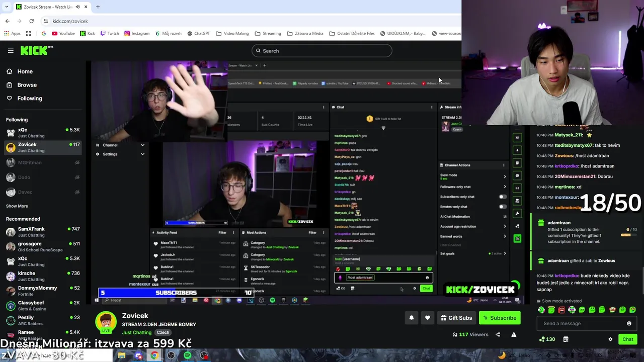The image size is (644, 362).
Task: Open the ChatGPT bookmark
Action: coord(198,34)
